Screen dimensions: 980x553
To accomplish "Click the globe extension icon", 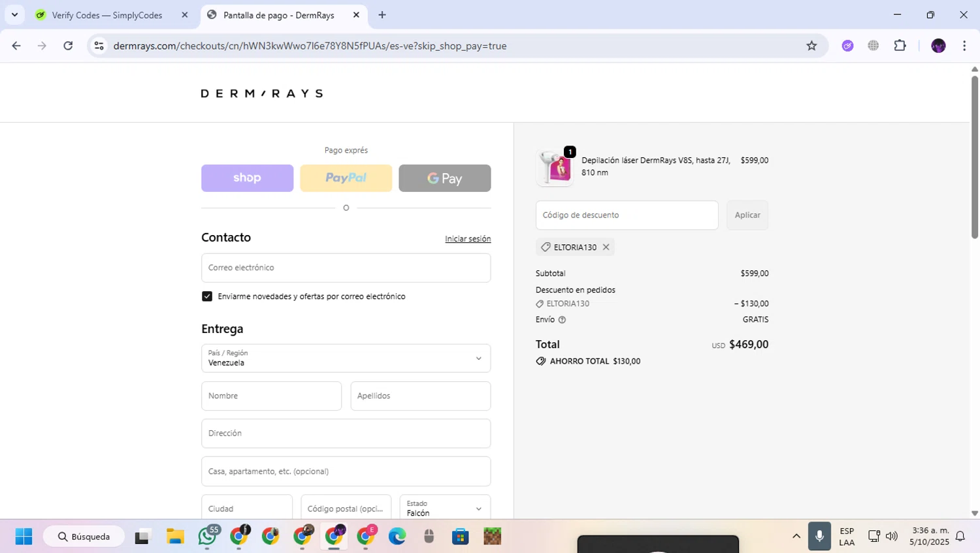I will point(874,46).
